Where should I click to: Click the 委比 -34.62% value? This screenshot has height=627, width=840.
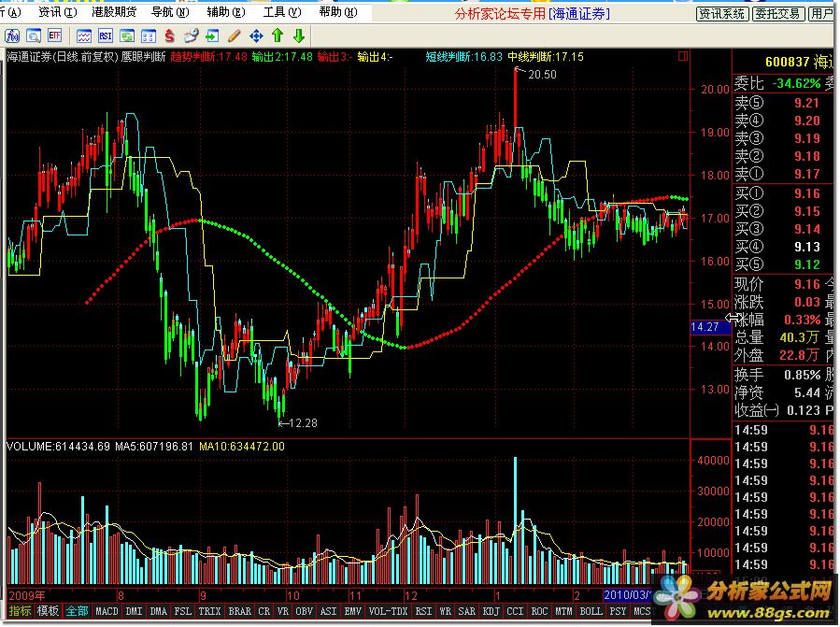pos(796,83)
